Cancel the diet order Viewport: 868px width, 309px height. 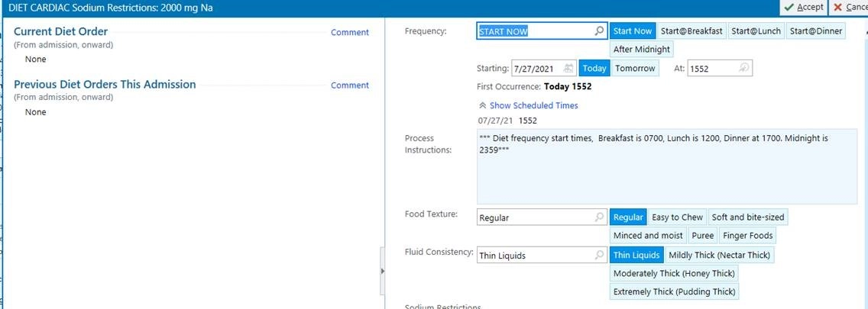click(x=850, y=8)
